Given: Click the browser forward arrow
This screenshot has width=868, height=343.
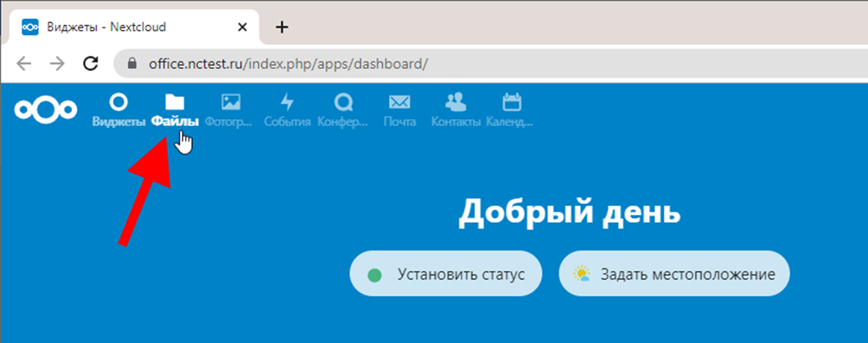Looking at the screenshot, I should pyautogui.click(x=57, y=64).
